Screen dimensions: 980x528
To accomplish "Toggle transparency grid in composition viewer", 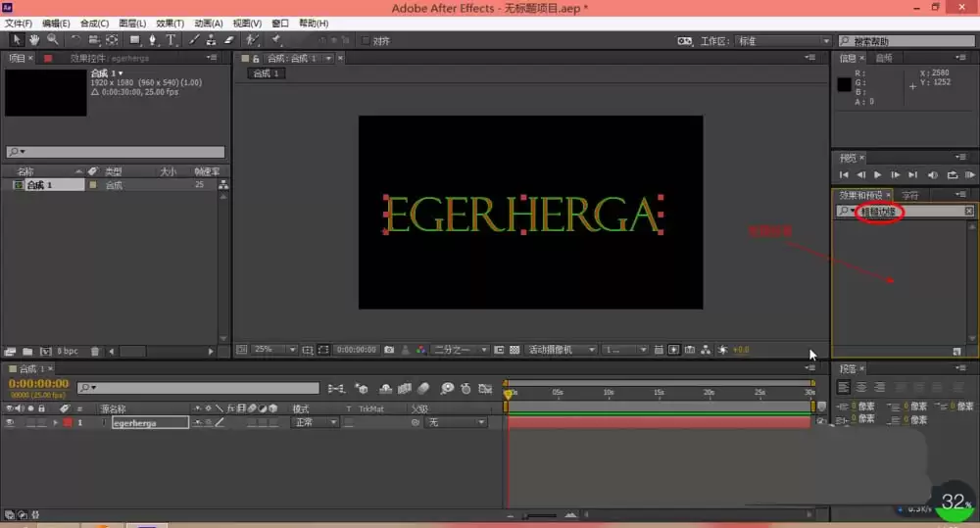I will 514,350.
